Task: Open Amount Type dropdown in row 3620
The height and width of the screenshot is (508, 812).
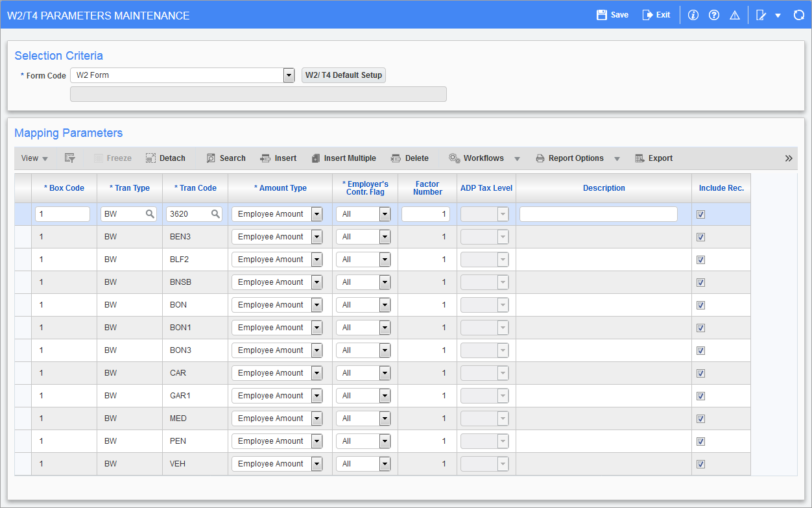Action: click(316, 214)
